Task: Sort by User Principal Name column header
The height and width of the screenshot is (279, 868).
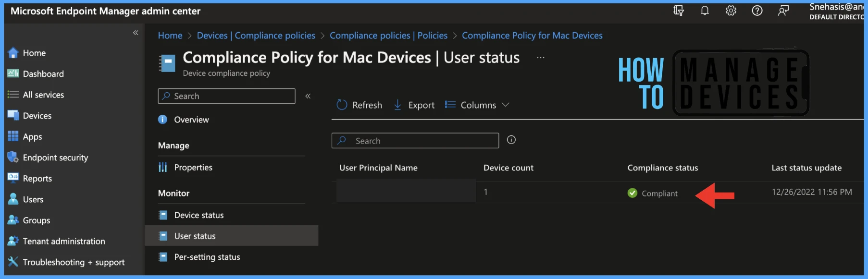Action: click(378, 168)
